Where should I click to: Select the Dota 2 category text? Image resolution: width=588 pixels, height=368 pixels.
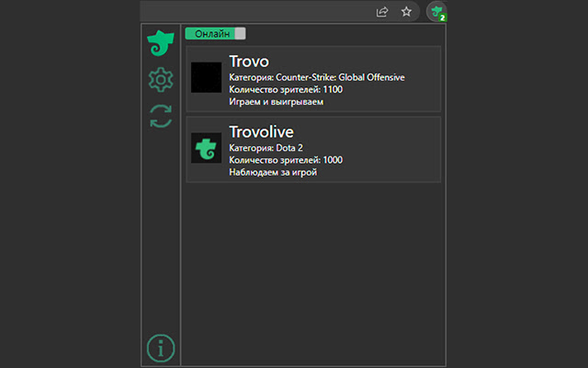(289, 148)
